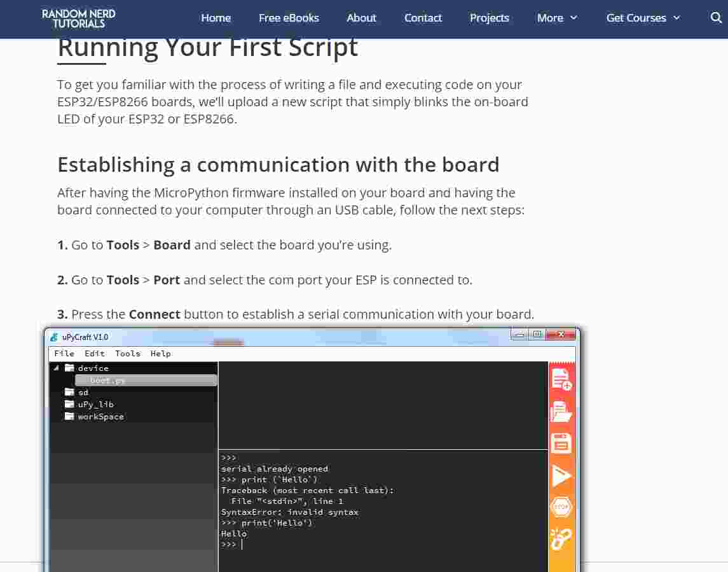This screenshot has height=572, width=728.
Task: Maximize the uPyCraft window
Action: (x=537, y=334)
